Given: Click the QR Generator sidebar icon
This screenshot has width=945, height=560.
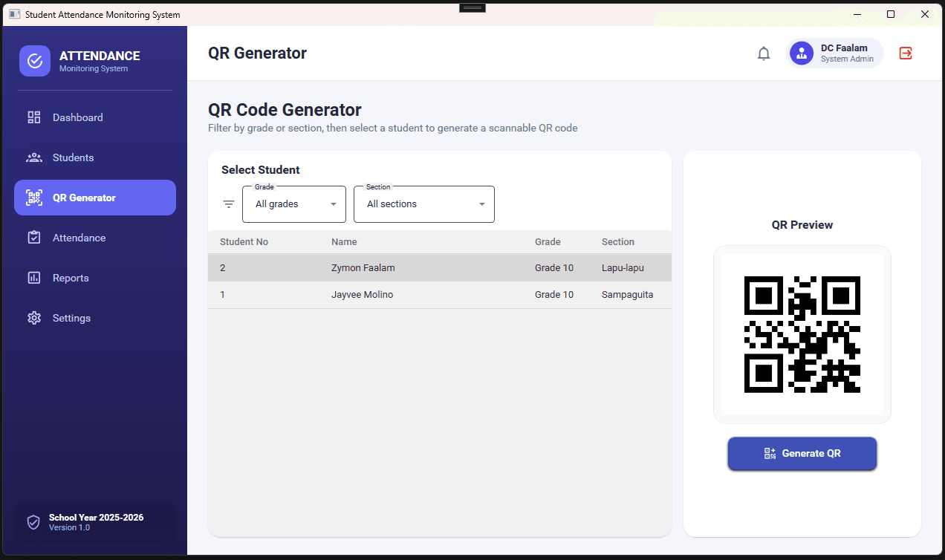Looking at the screenshot, I should pos(34,198).
